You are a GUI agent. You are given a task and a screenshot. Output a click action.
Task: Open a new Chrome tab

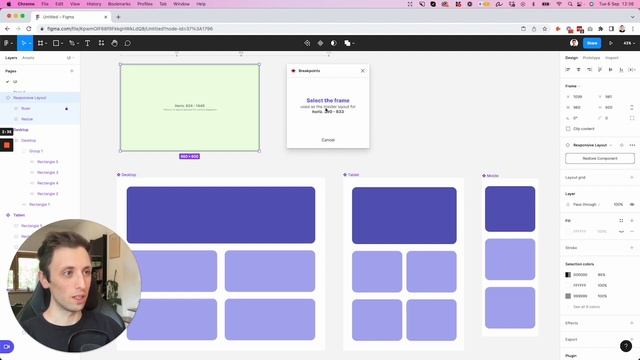coord(118,17)
